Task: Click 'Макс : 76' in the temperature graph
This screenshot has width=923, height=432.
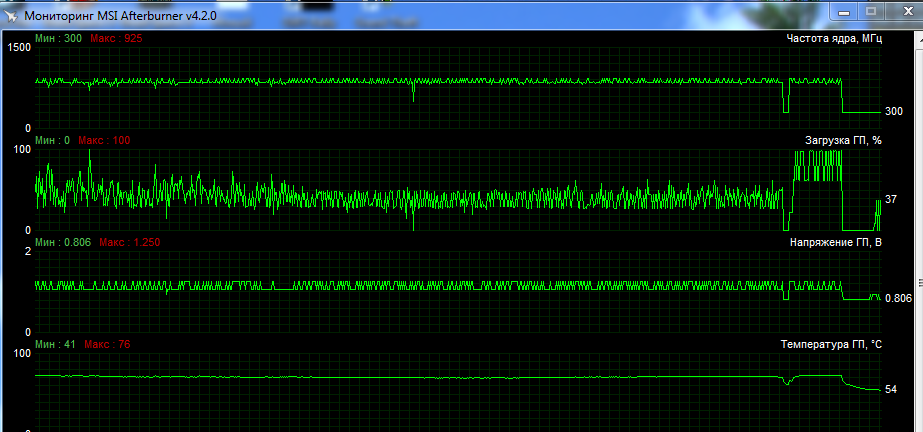Action: 107,344
